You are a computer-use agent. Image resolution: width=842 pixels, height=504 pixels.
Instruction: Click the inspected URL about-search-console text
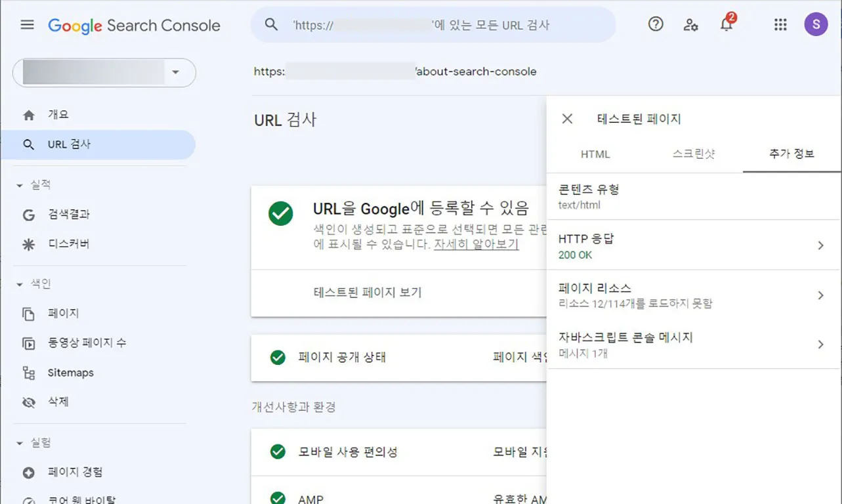(475, 72)
